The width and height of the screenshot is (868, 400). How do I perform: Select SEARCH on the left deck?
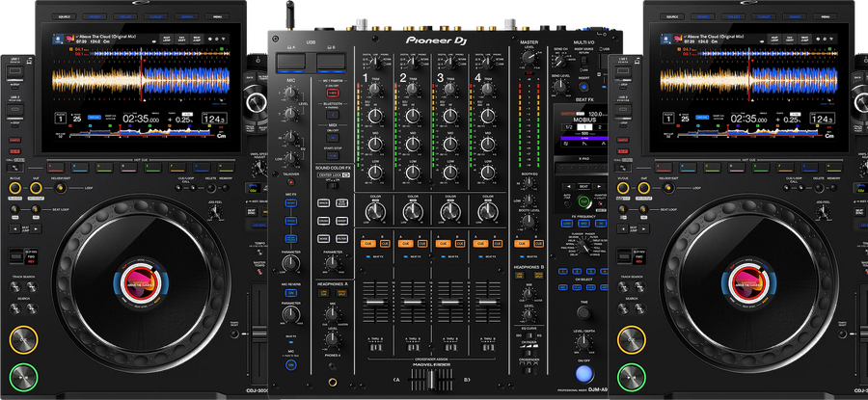(x=186, y=16)
